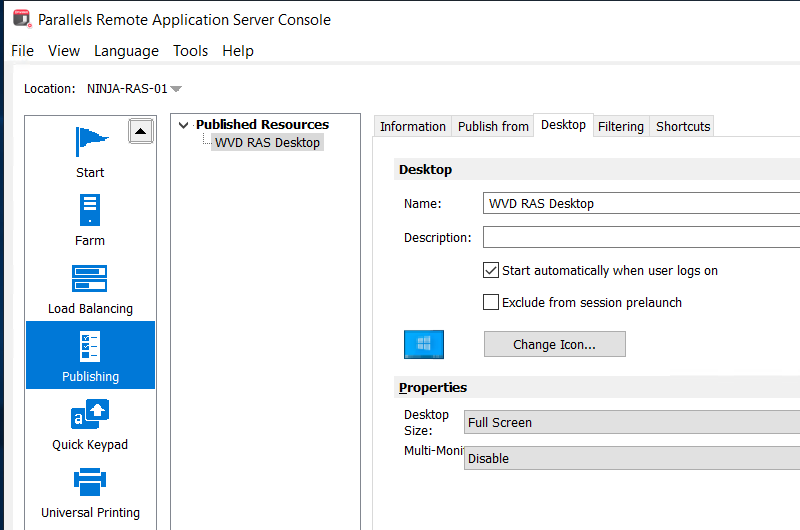Open the Desktop Size dropdown
This screenshot has height=530, width=800.
pos(632,422)
